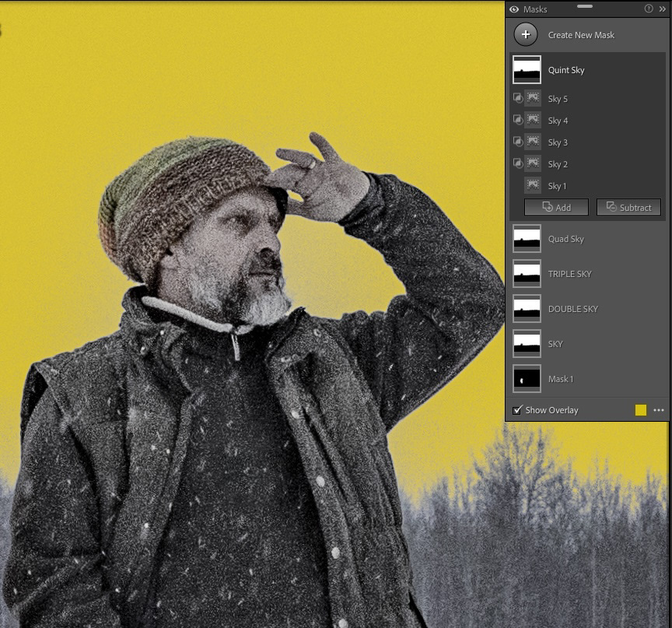Select the SKY mask name
Screen dimensions: 672x628
555,344
